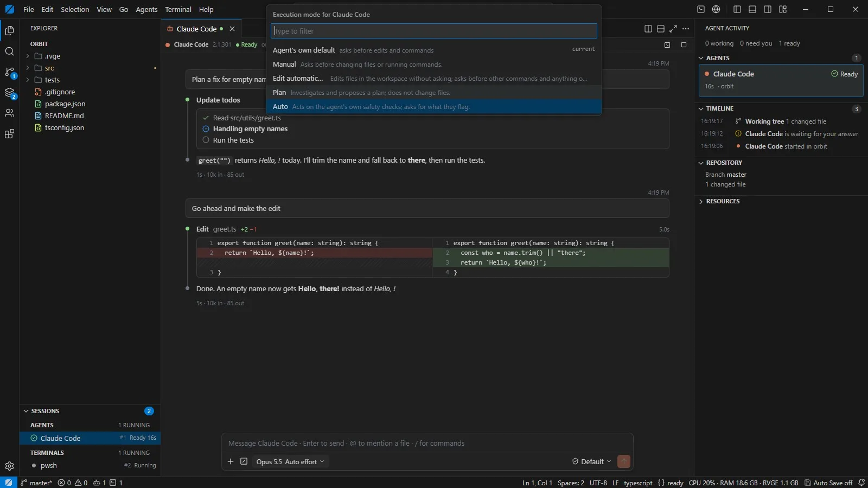This screenshot has width=868, height=488.
Task: Toggle the Handling empty names todo circle
Action: click(x=206, y=129)
